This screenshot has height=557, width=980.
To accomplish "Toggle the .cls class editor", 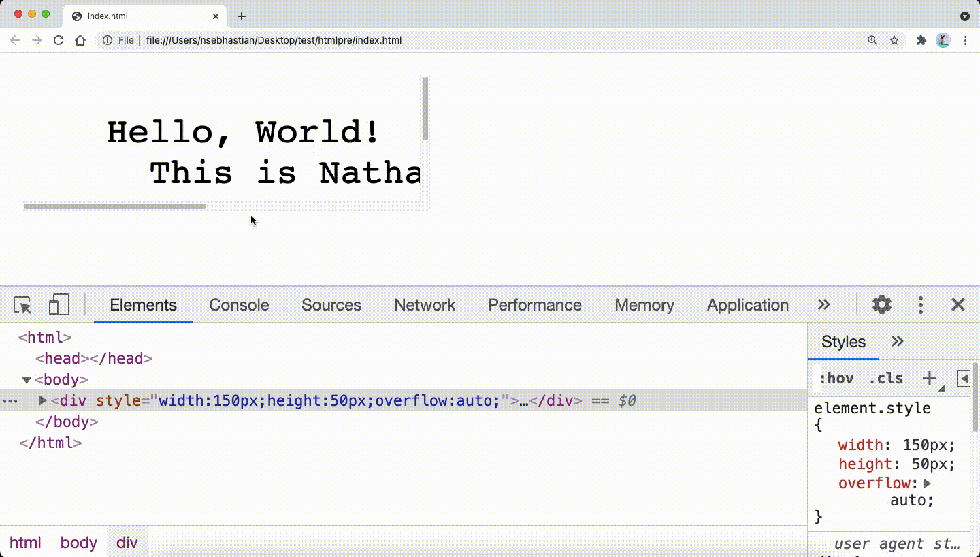I will click(885, 379).
